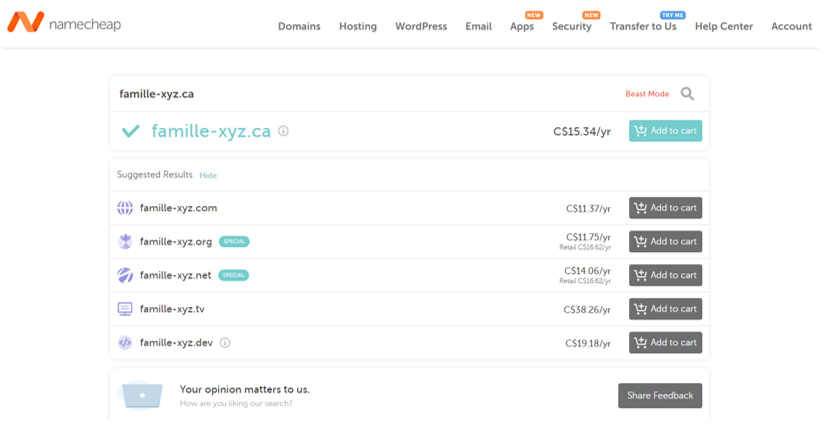Click the Share Feedback button

[660, 395]
